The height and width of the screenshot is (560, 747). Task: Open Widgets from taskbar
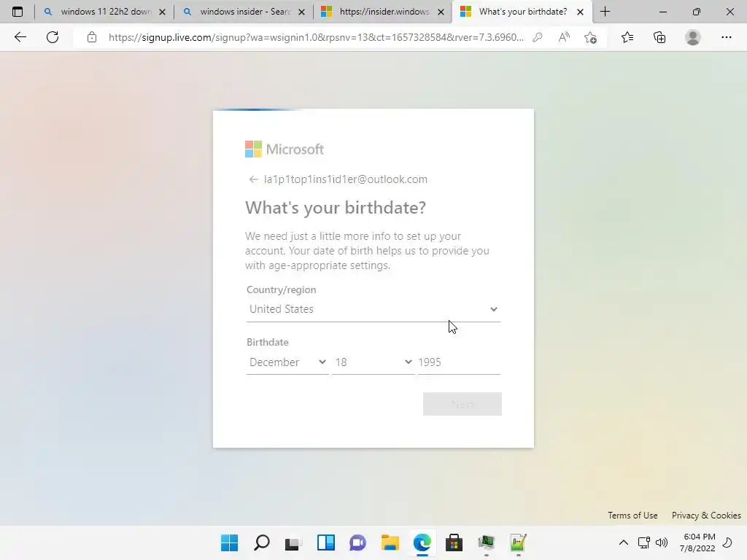coord(326,542)
